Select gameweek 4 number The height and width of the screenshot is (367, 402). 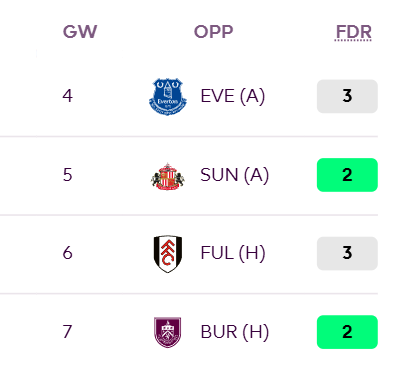[x=68, y=96]
